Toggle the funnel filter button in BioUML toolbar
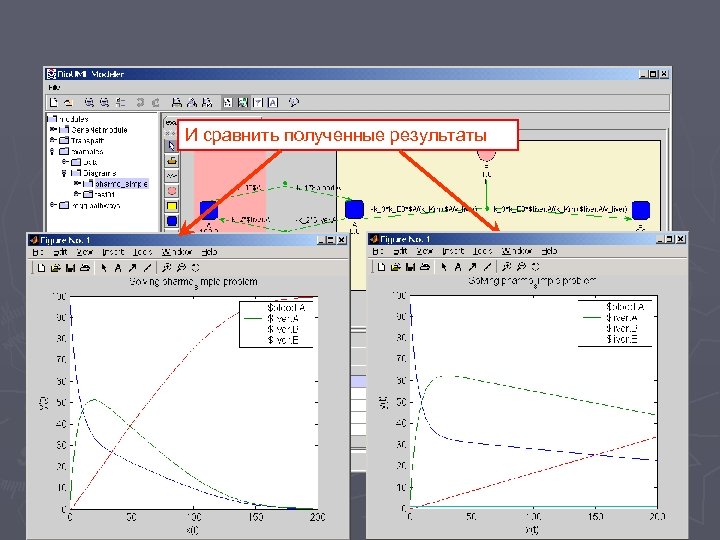This screenshot has width=720, height=540. coord(258,102)
